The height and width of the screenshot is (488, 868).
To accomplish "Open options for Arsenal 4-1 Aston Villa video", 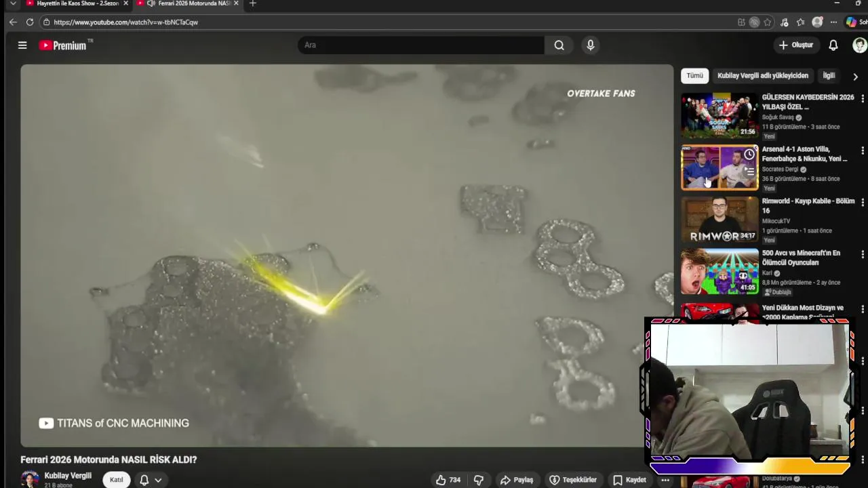I will pos(863,150).
